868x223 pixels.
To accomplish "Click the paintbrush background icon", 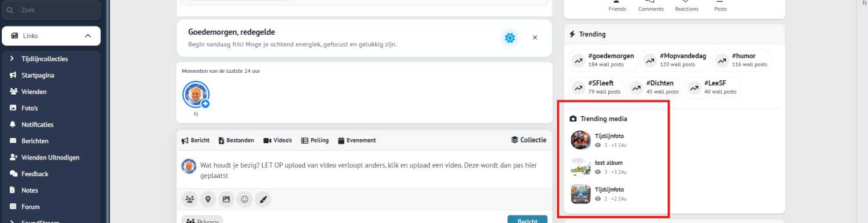I will (x=263, y=199).
